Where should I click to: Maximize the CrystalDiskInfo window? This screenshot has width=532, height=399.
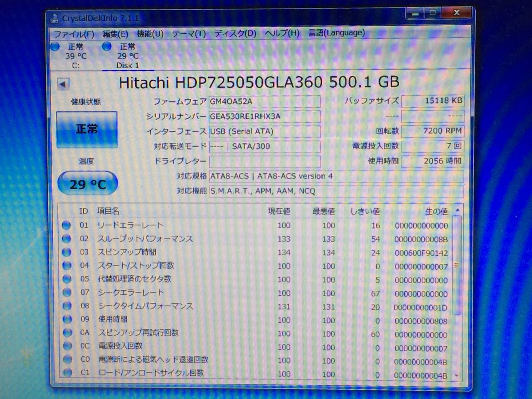[434, 13]
